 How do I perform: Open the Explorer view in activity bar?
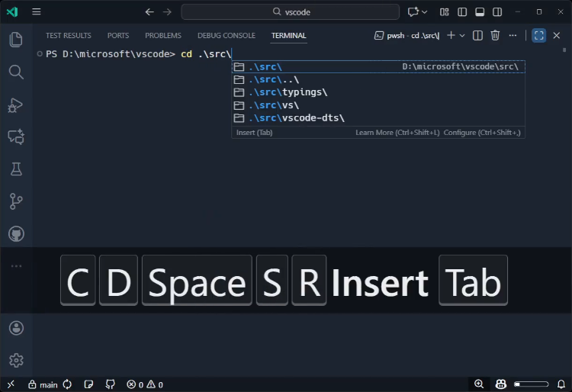click(16, 40)
